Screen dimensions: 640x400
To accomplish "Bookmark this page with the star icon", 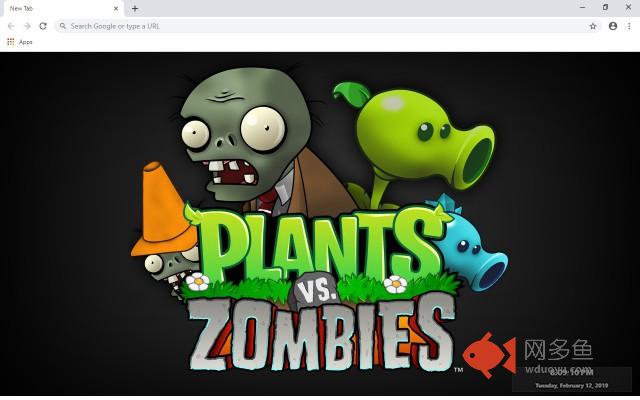I will tap(593, 26).
